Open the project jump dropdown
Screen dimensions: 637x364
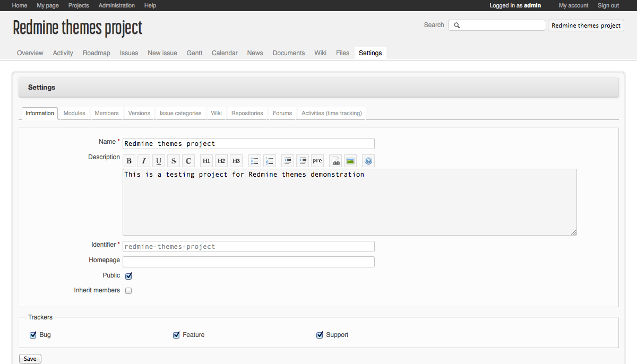pos(586,25)
